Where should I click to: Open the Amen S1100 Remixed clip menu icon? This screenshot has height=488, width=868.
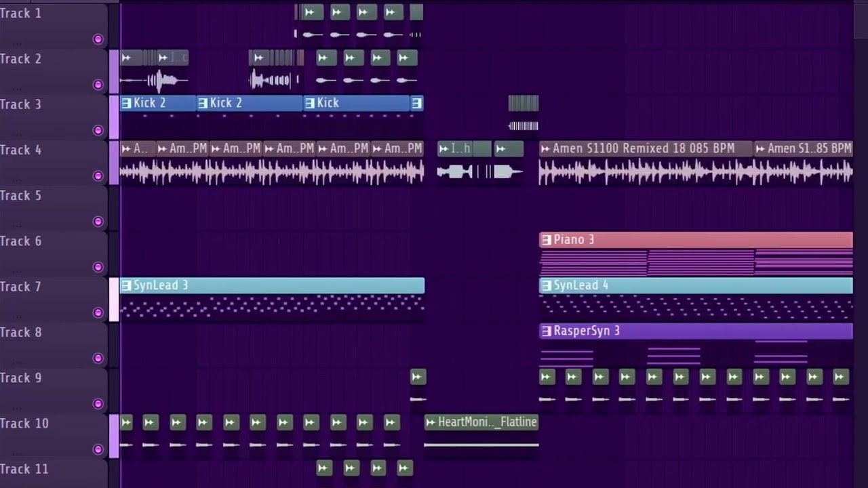click(545, 148)
